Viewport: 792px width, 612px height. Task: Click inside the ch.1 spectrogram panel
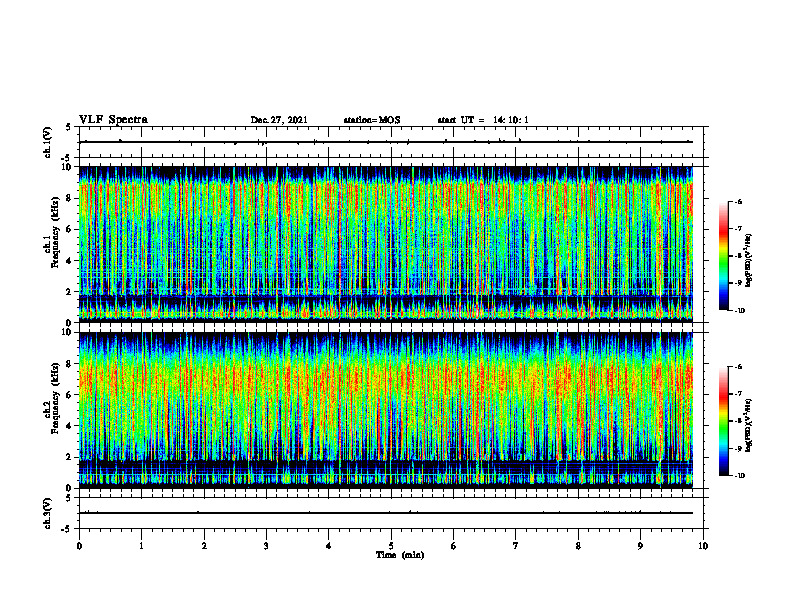coord(386,244)
